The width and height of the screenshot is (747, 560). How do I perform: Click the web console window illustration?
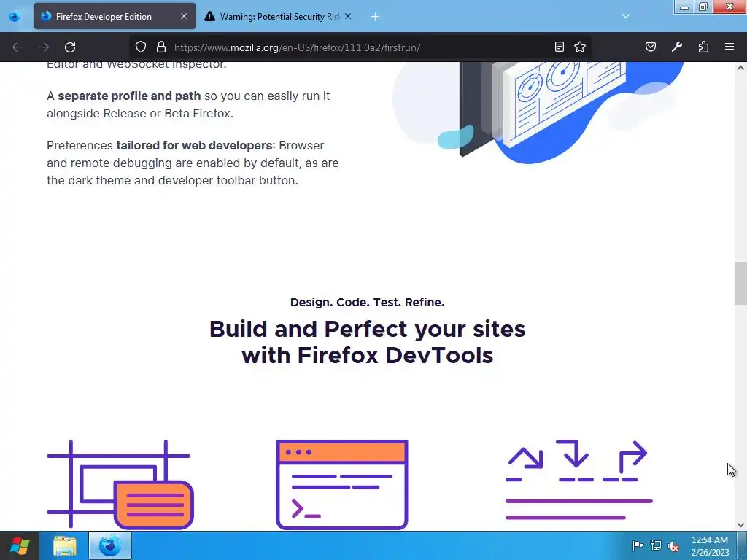point(342,484)
